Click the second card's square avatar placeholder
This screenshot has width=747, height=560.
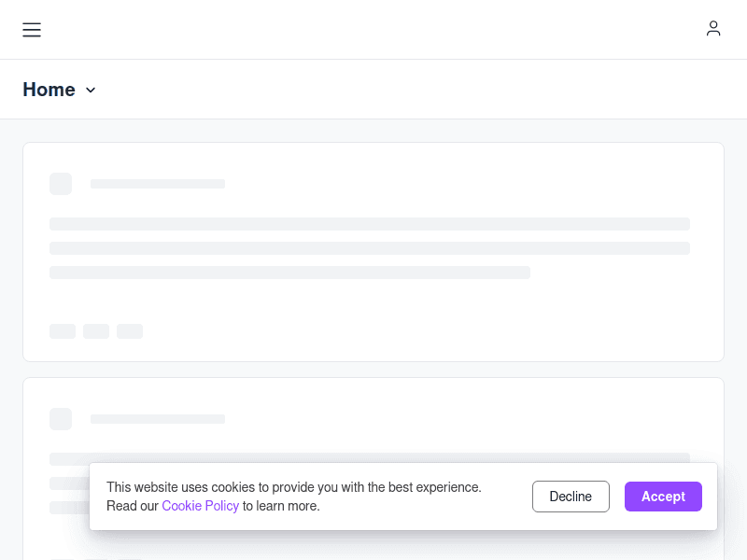tap(61, 419)
